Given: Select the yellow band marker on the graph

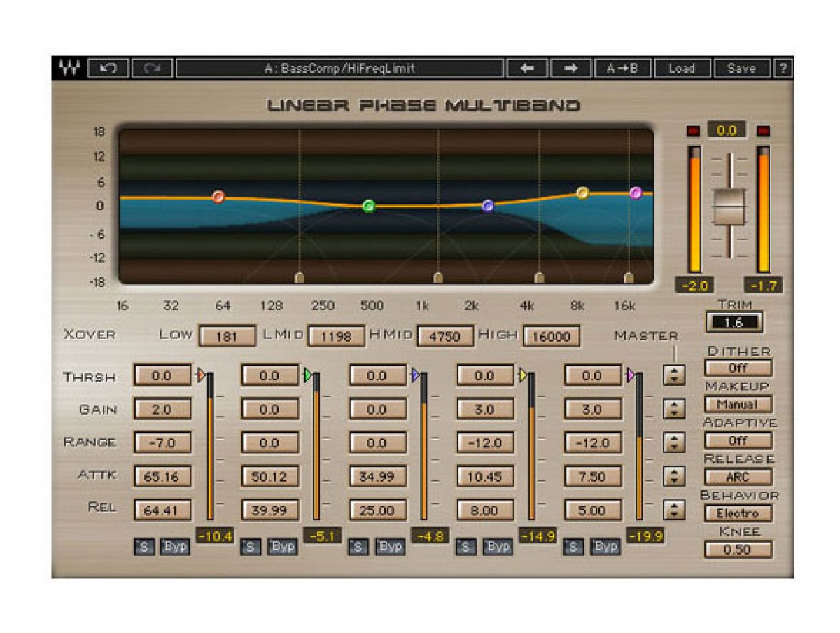Looking at the screenshot, I should [582, 193].
